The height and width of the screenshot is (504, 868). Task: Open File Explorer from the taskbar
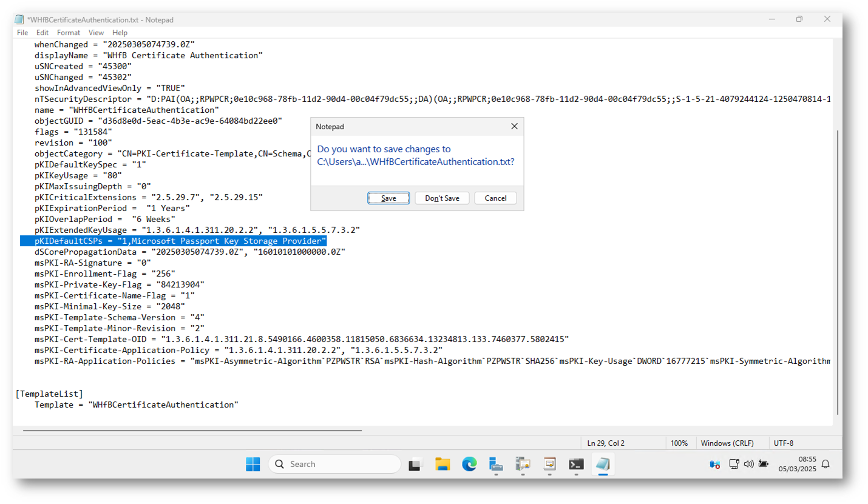tap(442, 465)
